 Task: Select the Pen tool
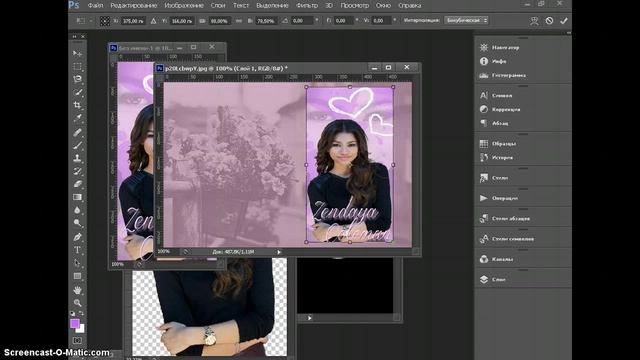77,237
